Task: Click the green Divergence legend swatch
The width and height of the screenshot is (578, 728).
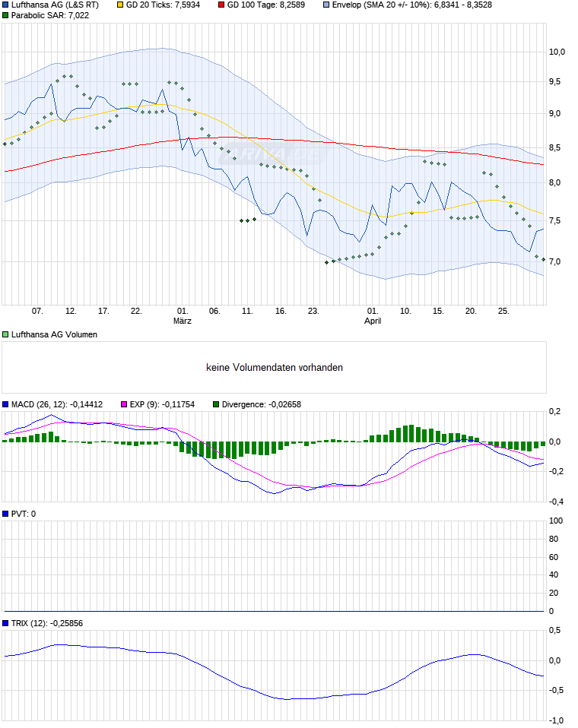Action: [216, 405]
